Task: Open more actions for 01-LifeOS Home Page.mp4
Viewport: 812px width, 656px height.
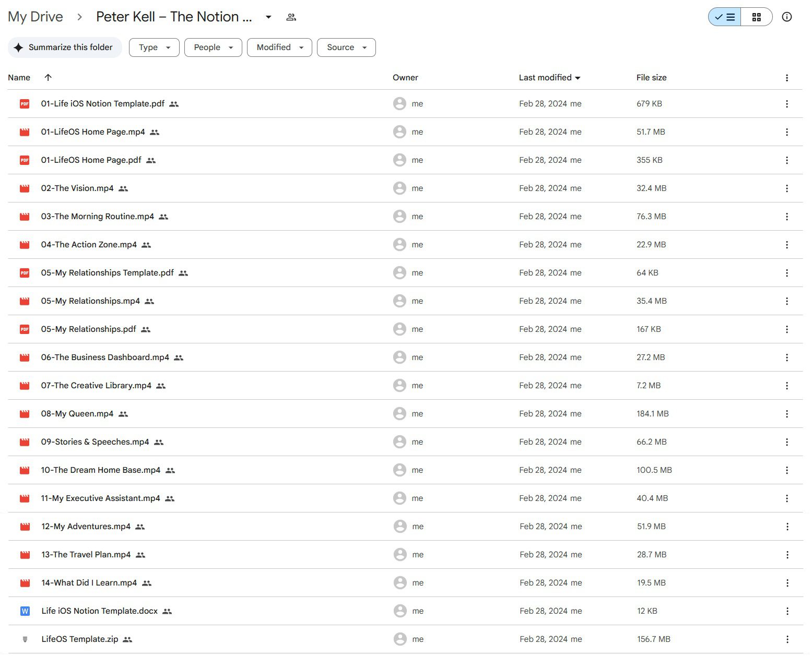Action: [x=786, y=132]
